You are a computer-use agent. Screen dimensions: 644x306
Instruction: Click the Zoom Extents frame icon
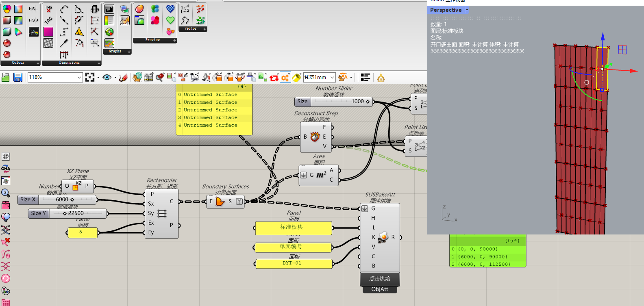click(x=90, y=77)
